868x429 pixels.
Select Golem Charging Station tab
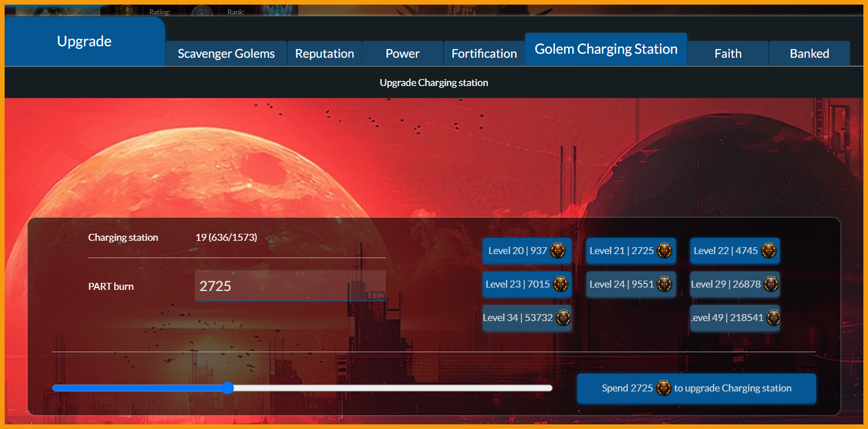(606, 49)
